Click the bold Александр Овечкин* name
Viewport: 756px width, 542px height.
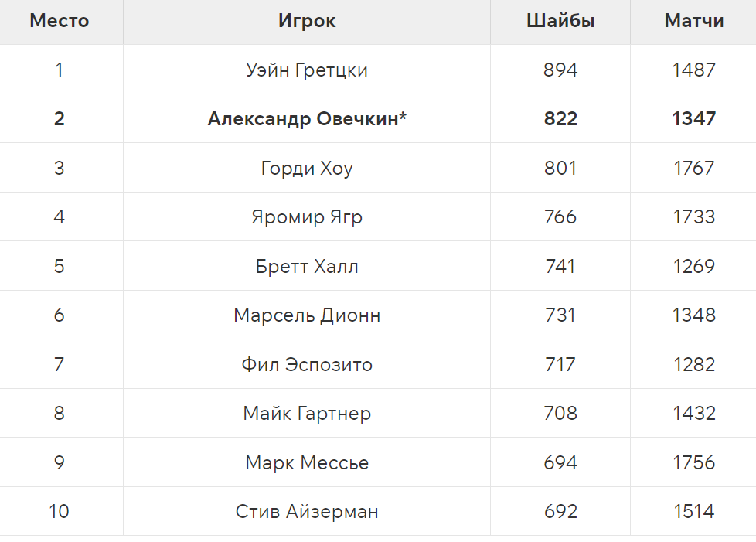[x=307, y=119]
